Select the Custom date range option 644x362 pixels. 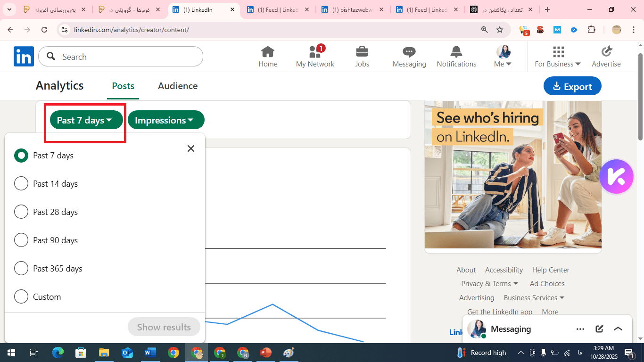coord(21,297)
